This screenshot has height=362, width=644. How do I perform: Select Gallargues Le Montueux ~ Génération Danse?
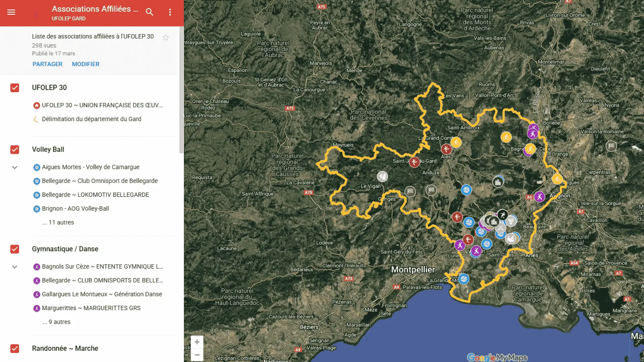(x=102, y=295)
